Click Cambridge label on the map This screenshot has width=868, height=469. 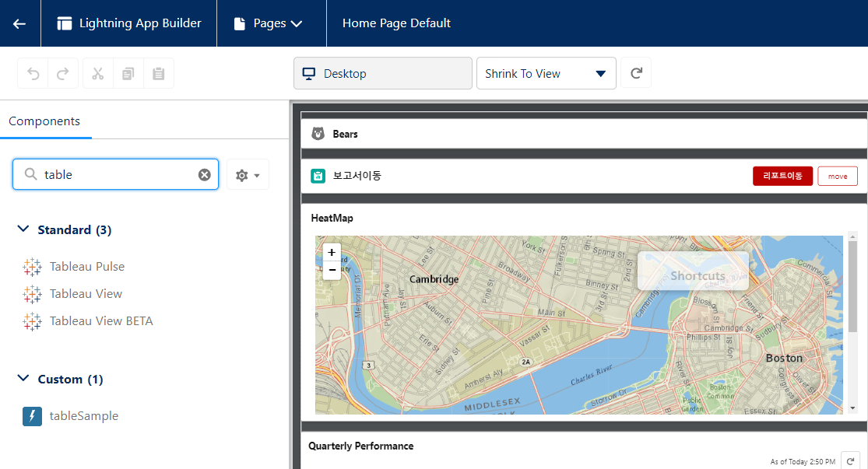pyautogui.click(x=434, y=279)
